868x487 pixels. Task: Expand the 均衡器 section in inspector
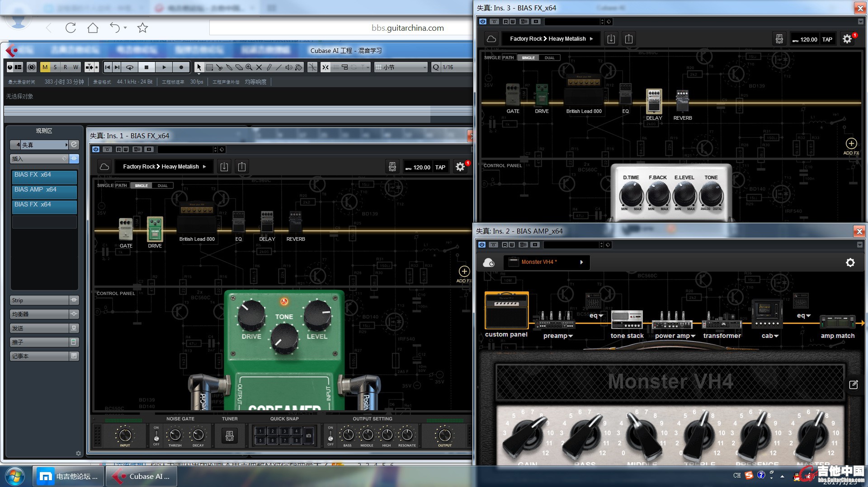pos(44,314)
